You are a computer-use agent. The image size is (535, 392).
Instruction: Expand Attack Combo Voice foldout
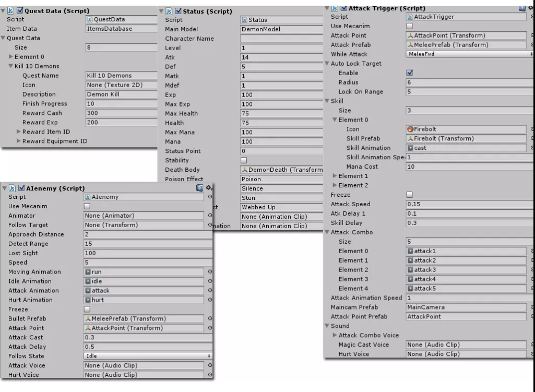click(x=335, y=335)
